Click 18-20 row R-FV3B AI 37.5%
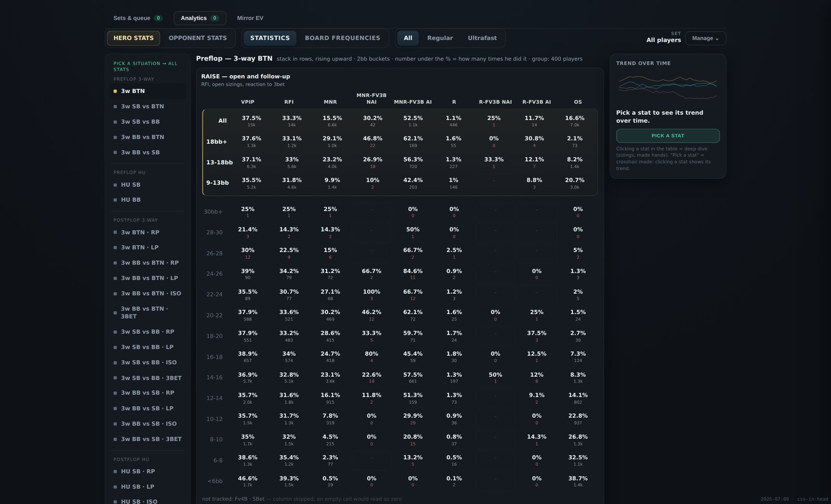 click(x=537, y=336)
